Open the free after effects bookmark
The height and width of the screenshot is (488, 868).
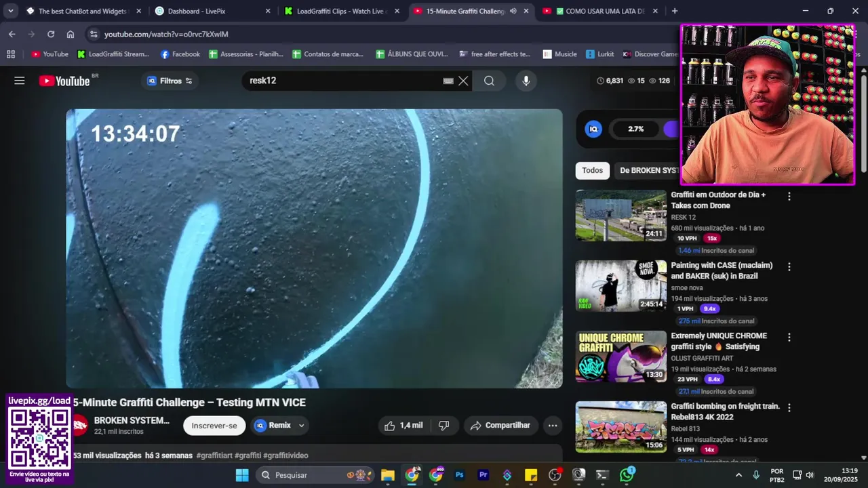point(495,54)
